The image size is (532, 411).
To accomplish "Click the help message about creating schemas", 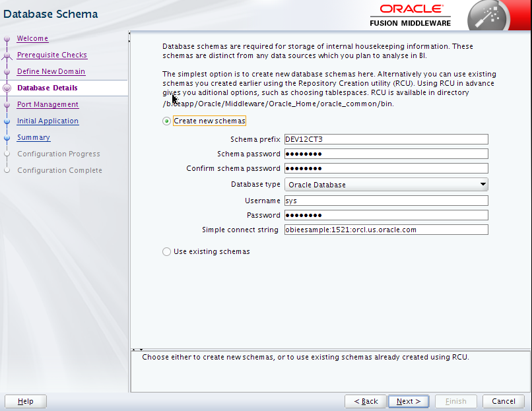I will 306,357.
